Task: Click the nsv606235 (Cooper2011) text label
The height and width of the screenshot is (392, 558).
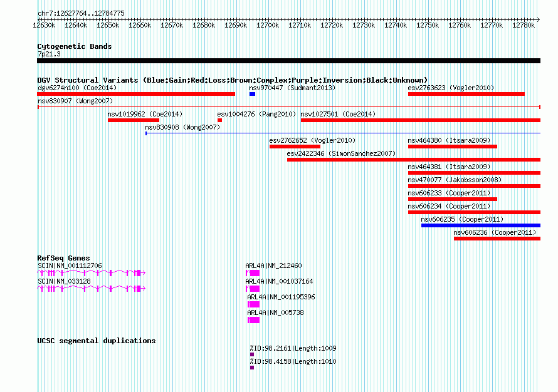Action: pos(462,219)
